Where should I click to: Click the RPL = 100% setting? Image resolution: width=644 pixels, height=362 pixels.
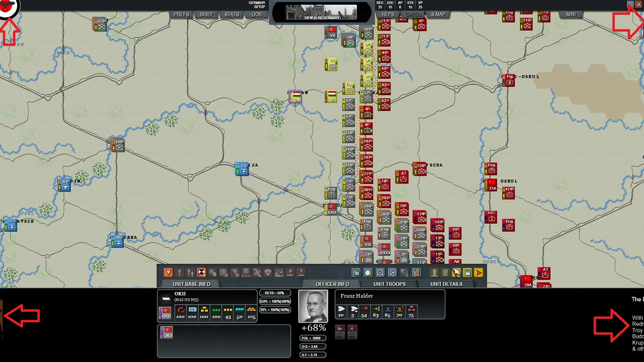[x=275, y=309]
